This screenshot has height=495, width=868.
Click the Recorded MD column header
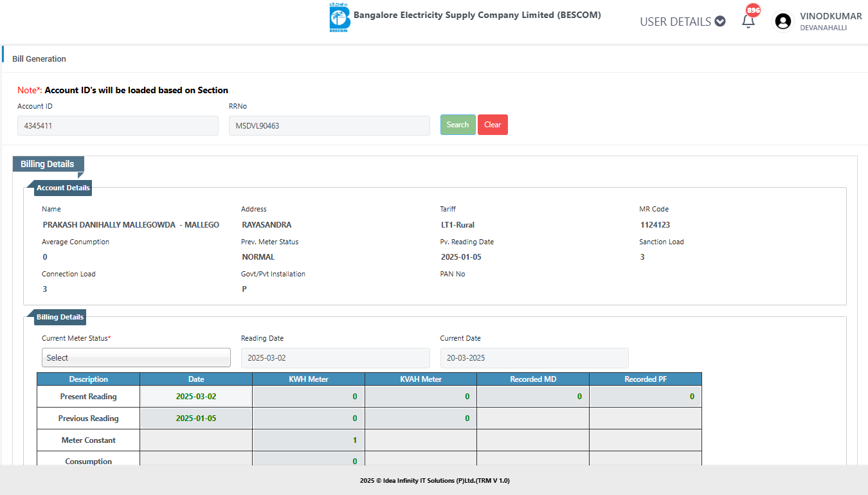pos(533,379)
